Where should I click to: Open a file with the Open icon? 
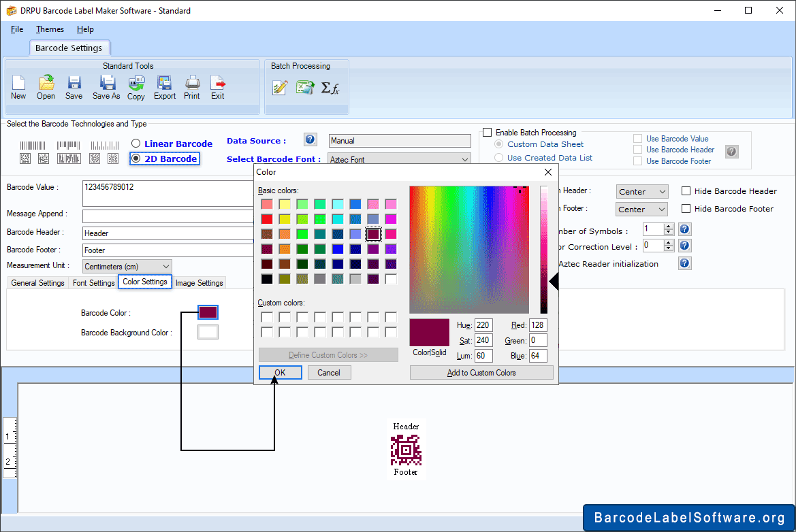pos(46,87)
